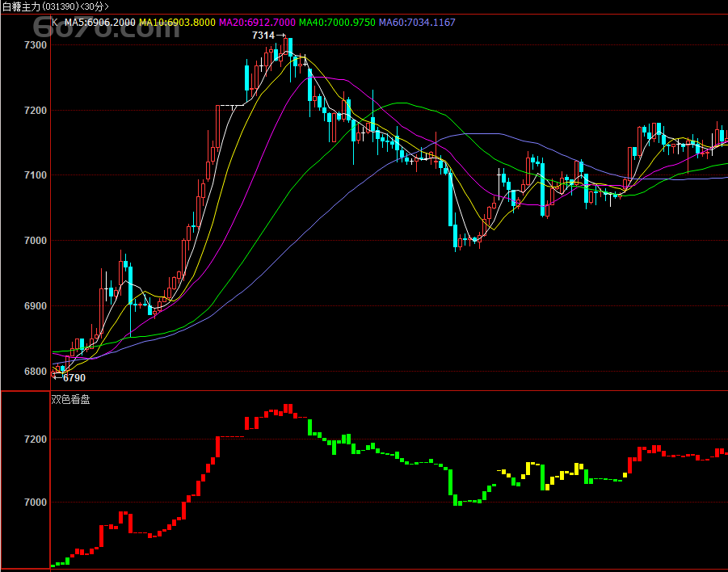Click the 7000 label in 双色看盘 panel
Viewport: 728px width, 572px height.
point(36,503)
